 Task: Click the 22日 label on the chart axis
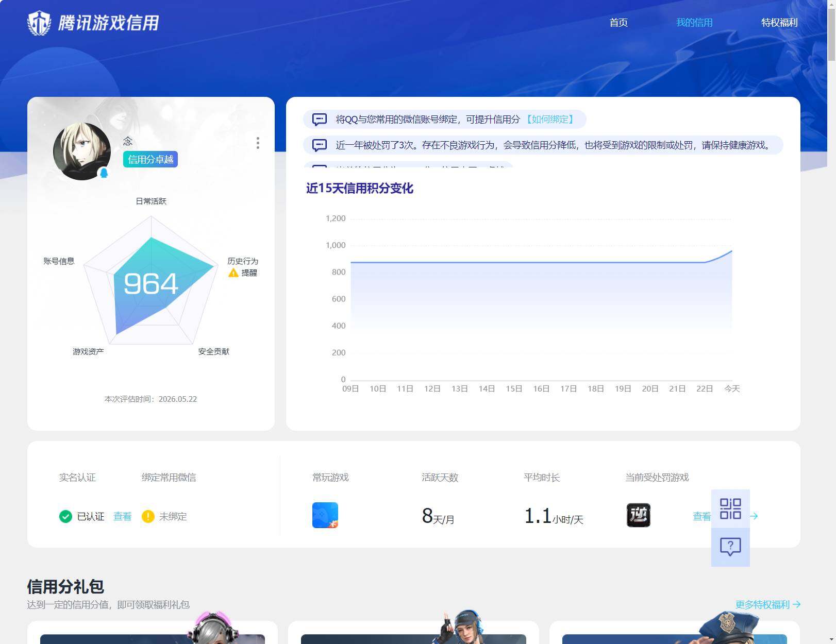click(x=705, y=388)
